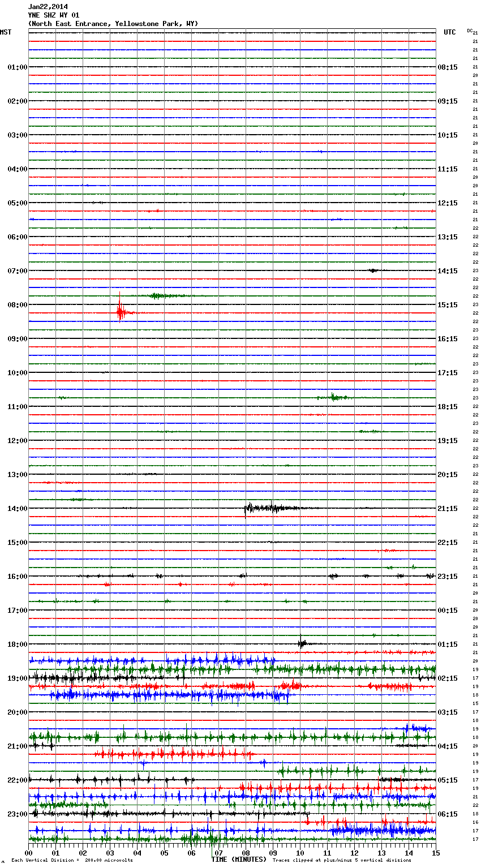
Task: Select the '07:00' MST time label
Action: point(18,271)
